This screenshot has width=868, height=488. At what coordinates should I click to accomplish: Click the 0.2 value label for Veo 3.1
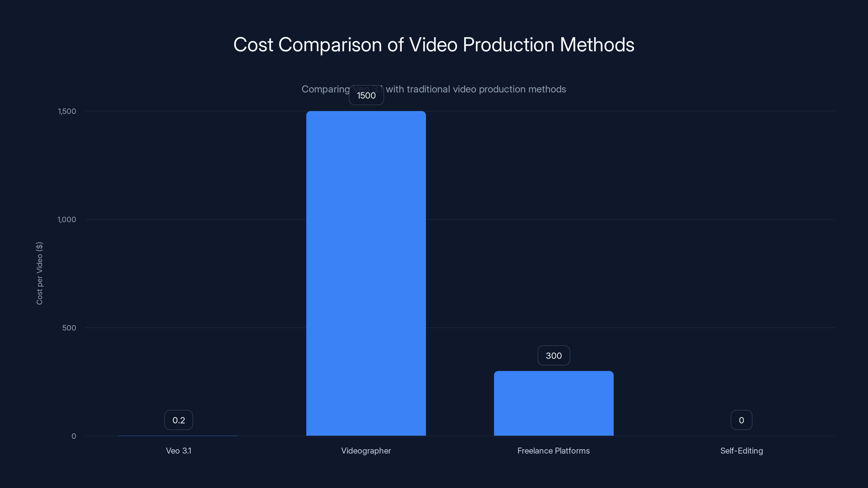coord(178,420)
